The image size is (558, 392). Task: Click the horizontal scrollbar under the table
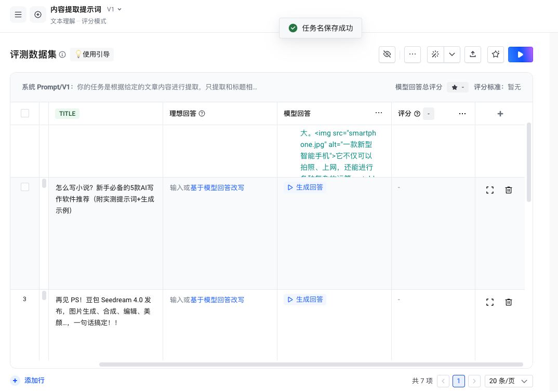311,364
